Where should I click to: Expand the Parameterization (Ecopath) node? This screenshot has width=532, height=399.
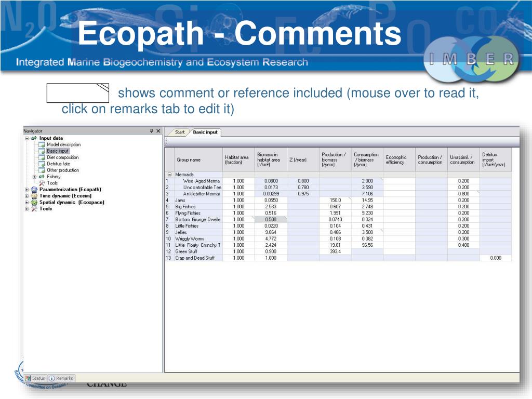[x=26, y=190]
